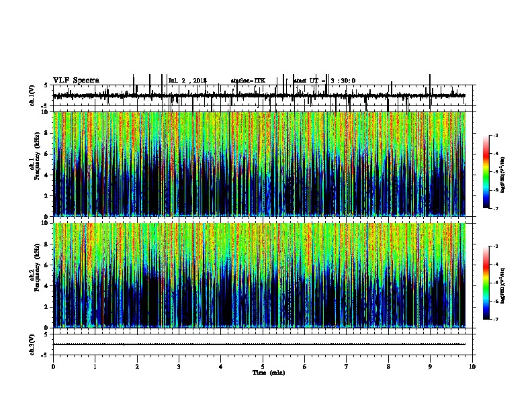Click time axis tick label 7

point(347,366)
